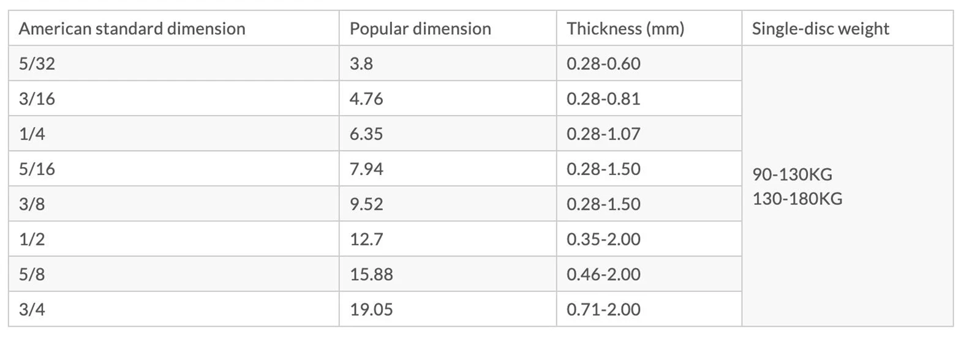Select the 0.28-1.07 thickness cell
The width and height of the screenshot is (980, 350).
tap(649, 133)
